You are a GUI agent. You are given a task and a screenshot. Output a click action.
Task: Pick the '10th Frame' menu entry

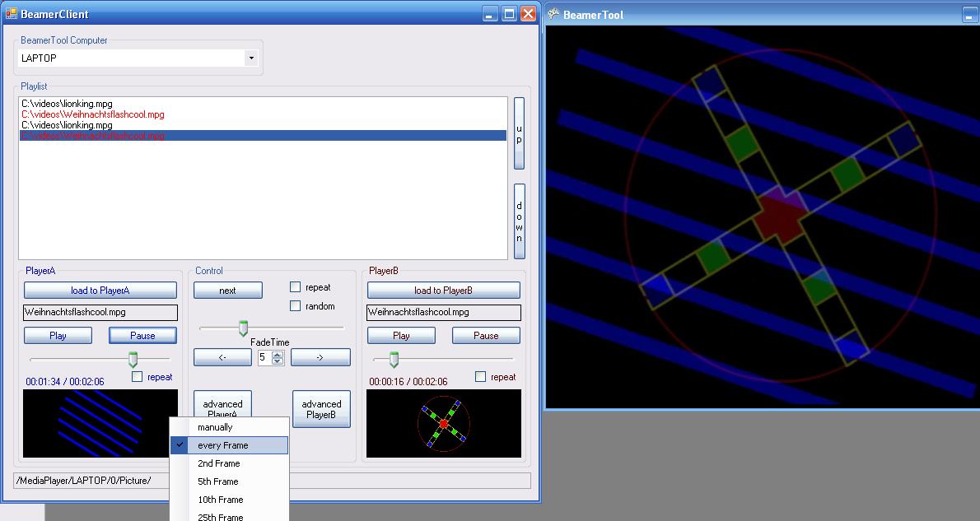pos(221,500)
